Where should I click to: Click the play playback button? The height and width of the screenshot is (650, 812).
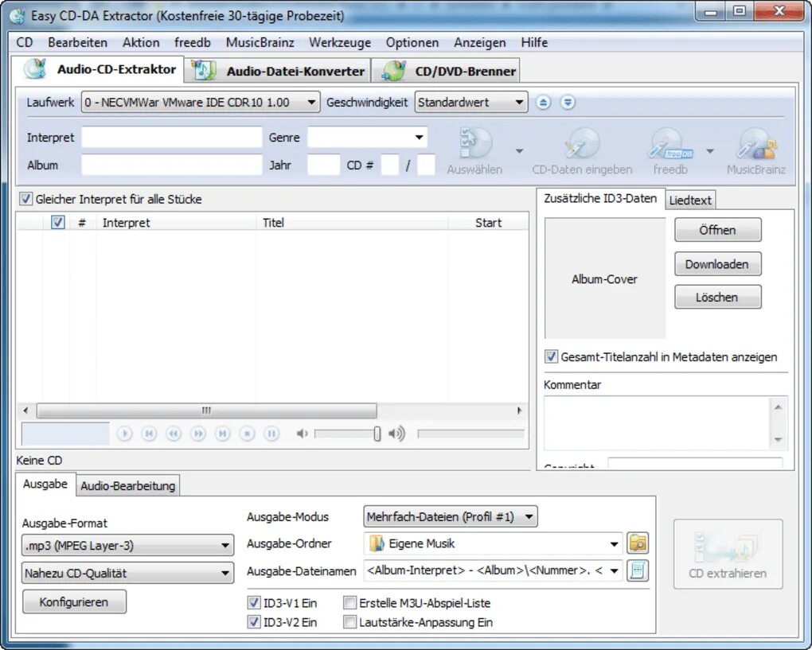tap(124, 433)
